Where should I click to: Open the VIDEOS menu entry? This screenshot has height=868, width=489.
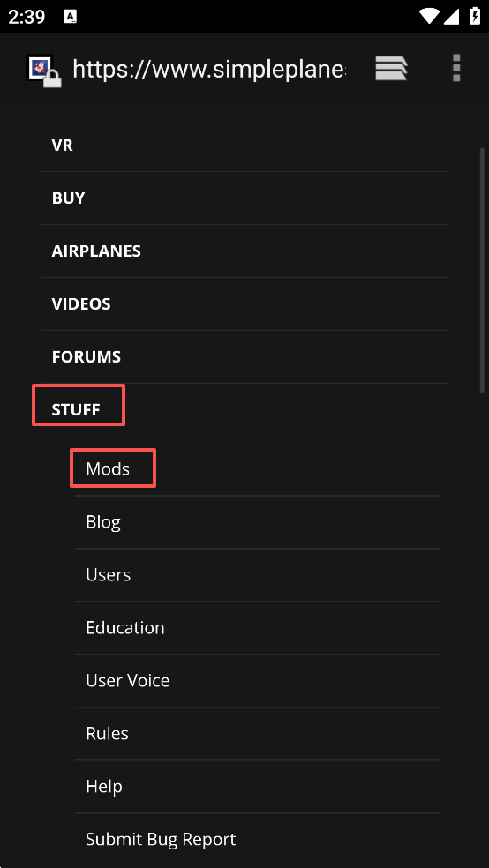244,304
